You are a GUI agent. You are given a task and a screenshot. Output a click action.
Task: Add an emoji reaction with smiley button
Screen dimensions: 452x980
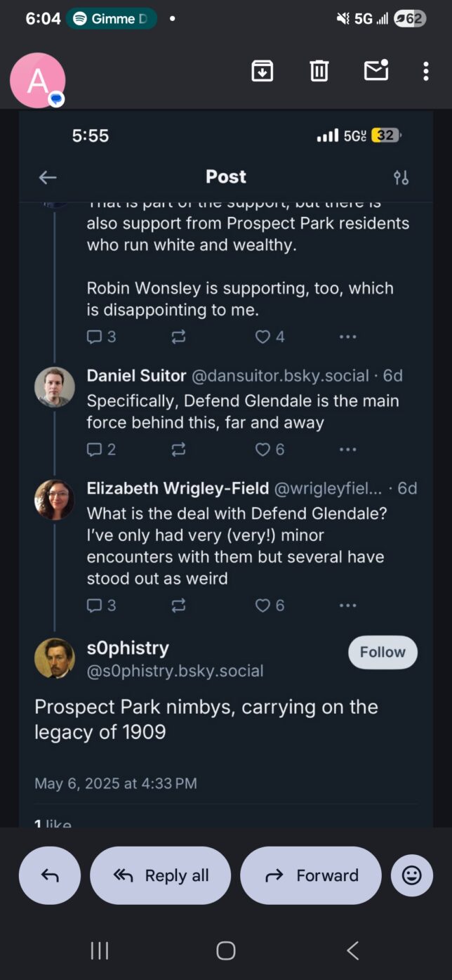coord(412,875)
